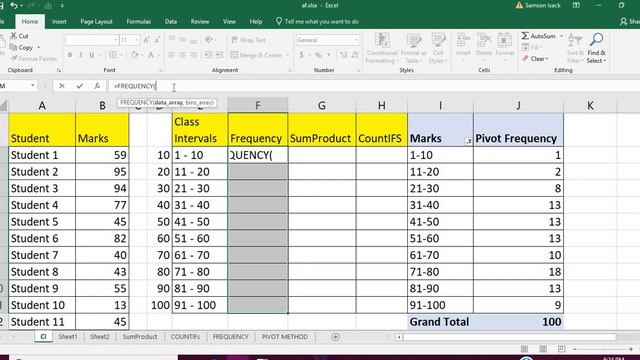
Task: Add a new sheet with plus button
Action: (336, 337)
